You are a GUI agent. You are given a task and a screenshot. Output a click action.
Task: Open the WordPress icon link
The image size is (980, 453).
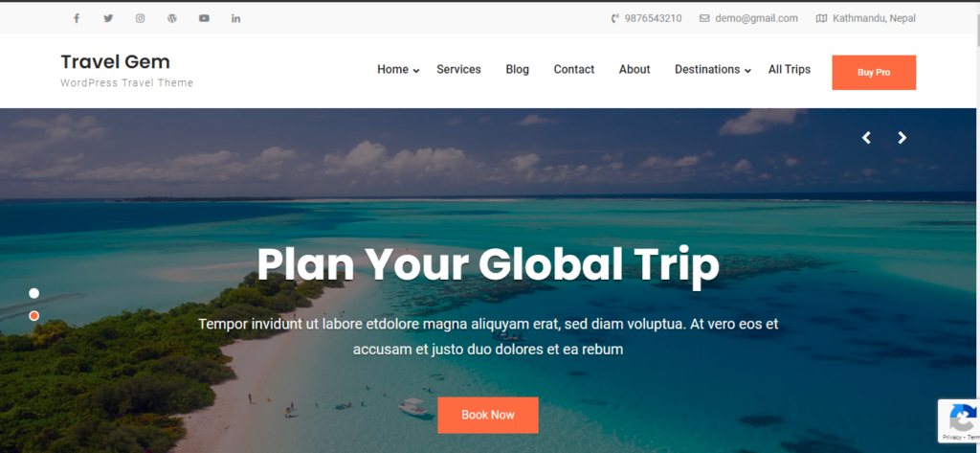click(x=172, y=18)
